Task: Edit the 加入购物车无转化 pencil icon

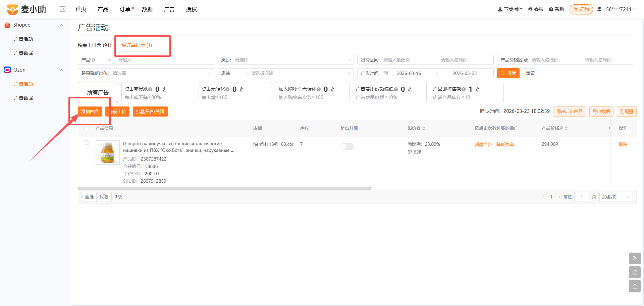Action: coord(333,89)
